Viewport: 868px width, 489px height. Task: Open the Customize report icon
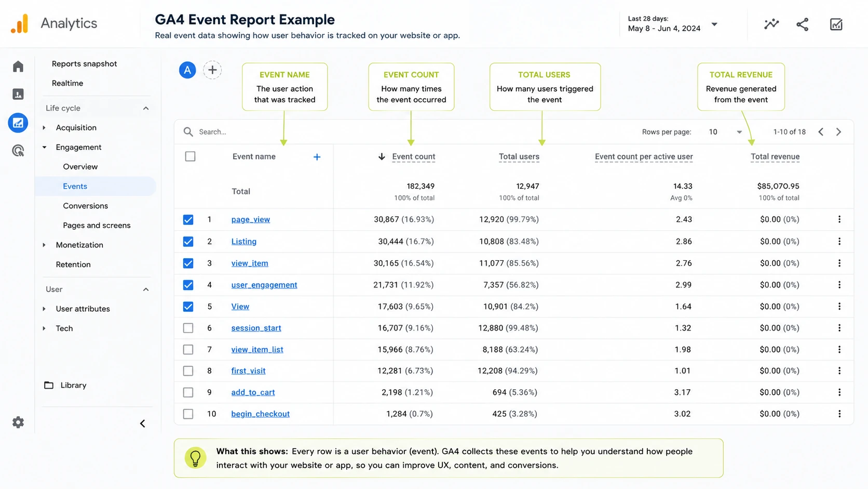pyautogui.click(x=836, y=24)
